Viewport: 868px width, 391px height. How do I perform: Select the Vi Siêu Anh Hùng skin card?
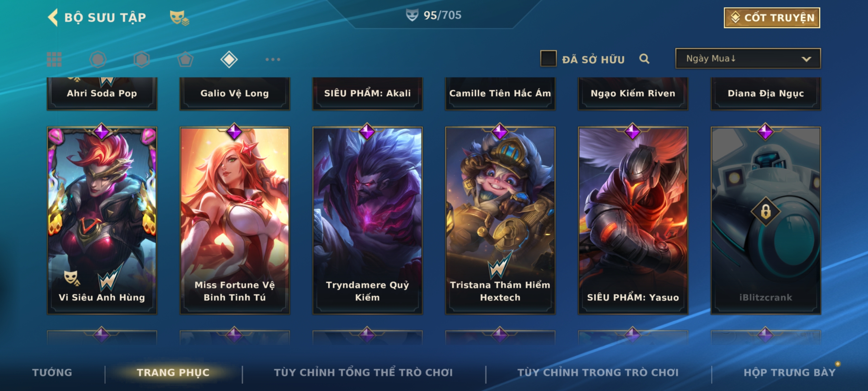point(102,220)
